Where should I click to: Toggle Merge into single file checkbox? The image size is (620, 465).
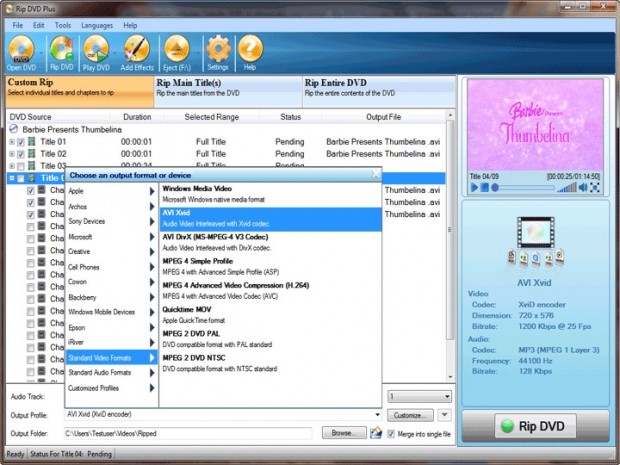point(391,434)
